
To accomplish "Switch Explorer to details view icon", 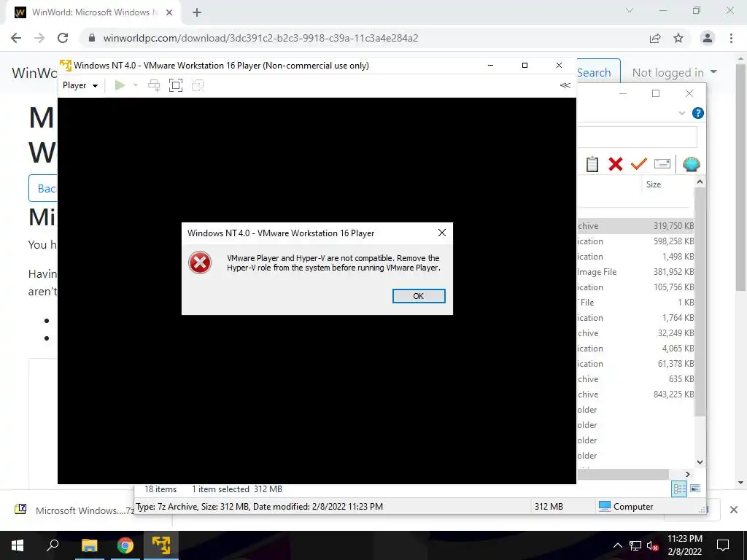I will (679, 489).
